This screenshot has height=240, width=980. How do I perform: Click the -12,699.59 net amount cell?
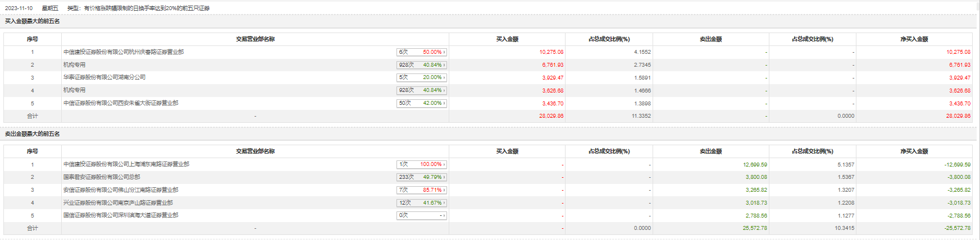[x=957, y=165]
